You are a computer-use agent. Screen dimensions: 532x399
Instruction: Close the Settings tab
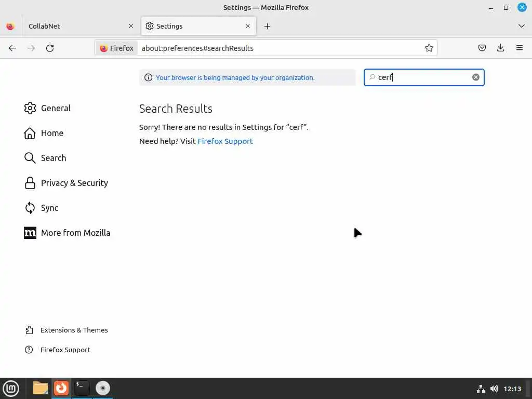click(248, 26)
